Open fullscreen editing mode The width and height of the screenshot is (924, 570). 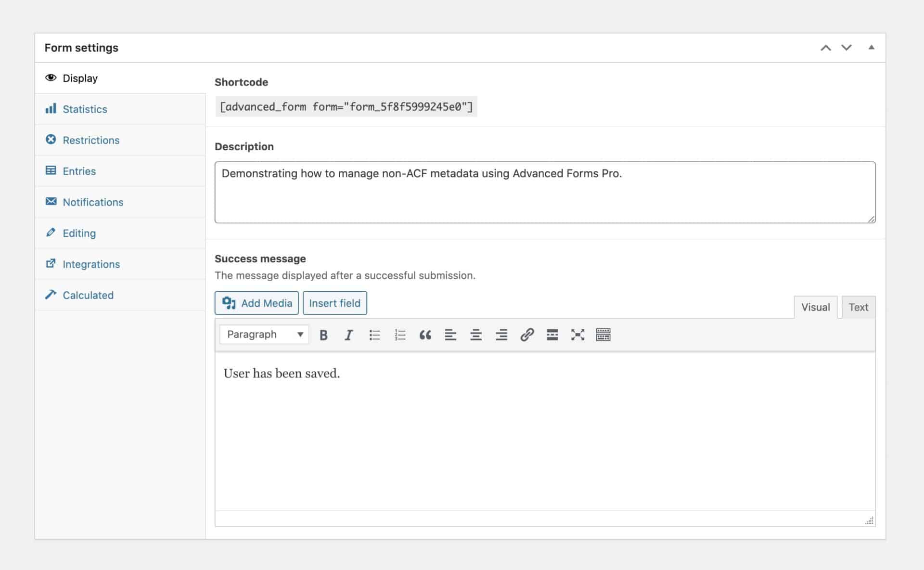[577, 335]
